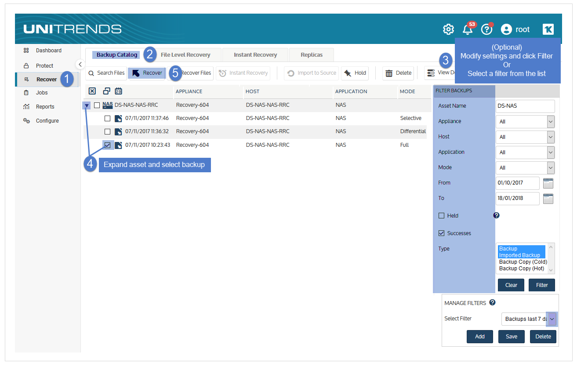
Task: Untick the Successes checkbox
Action: 442,233
